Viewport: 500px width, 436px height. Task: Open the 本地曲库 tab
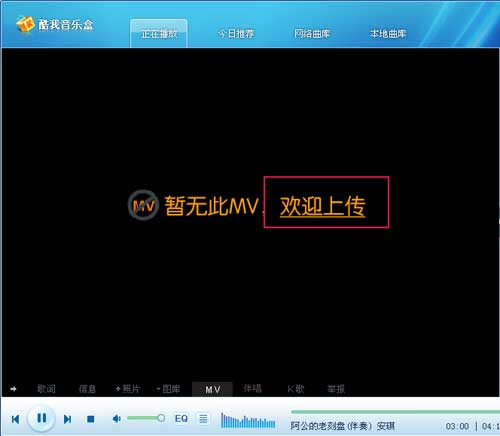(x=388, y=34)
